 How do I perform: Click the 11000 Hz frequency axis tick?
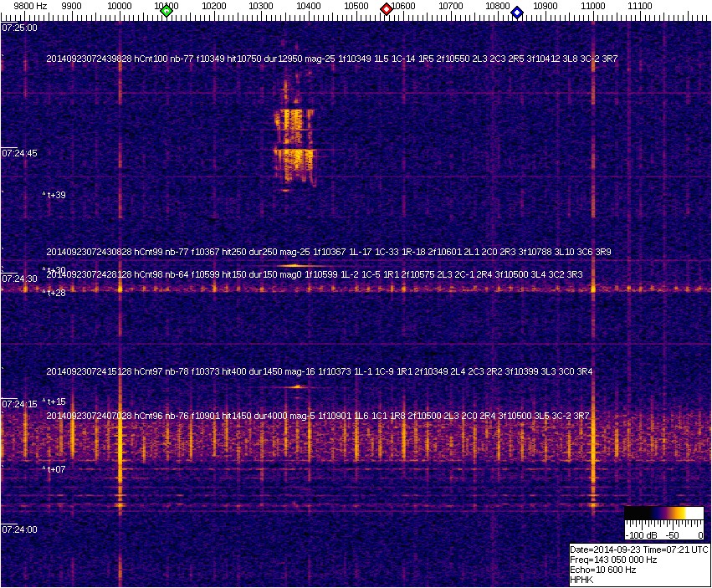(593, 6)
